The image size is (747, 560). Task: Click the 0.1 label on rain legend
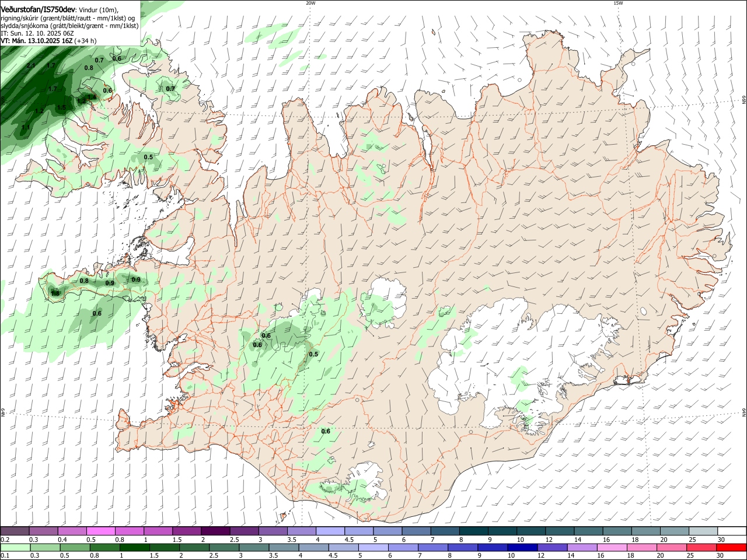click(x=5, y=556)
